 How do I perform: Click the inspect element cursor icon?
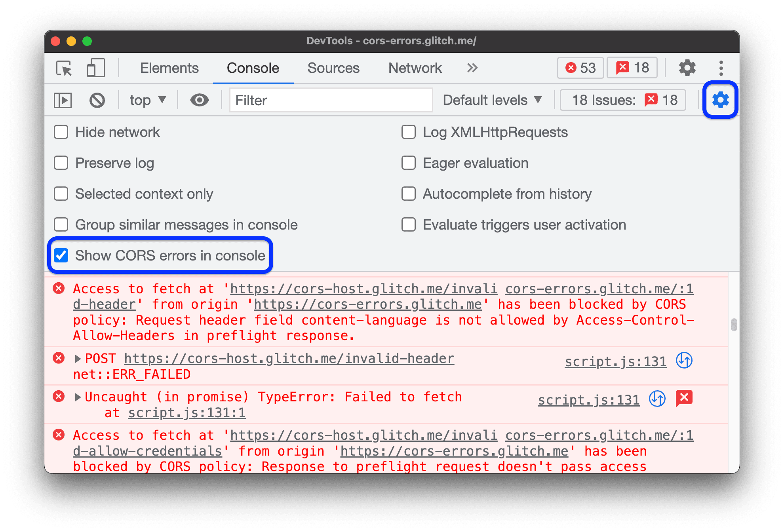click(64, 67)
